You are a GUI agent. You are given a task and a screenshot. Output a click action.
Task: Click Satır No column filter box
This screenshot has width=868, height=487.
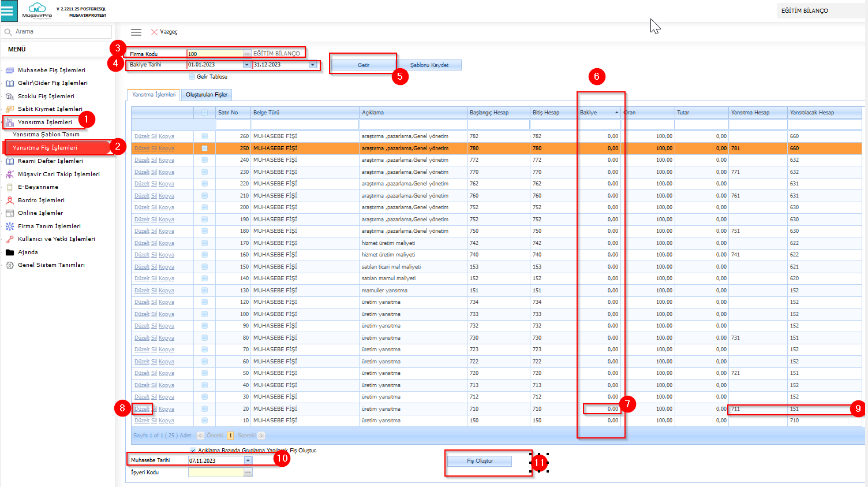pos(233,125)
